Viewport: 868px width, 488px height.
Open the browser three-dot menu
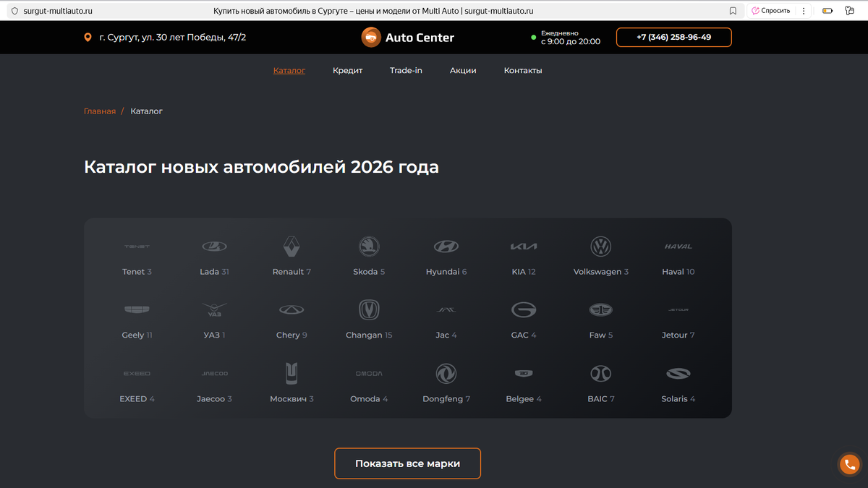[804, 11]
